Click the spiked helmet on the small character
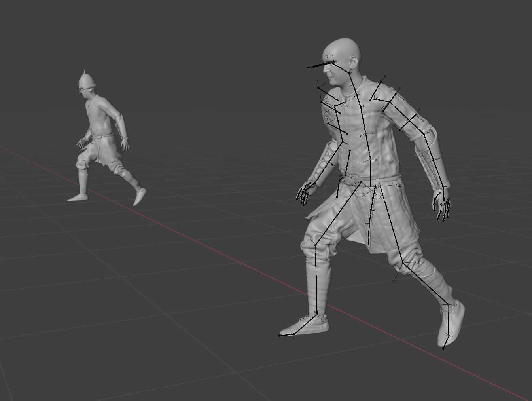The image size is (532, 401). [87, 80]
